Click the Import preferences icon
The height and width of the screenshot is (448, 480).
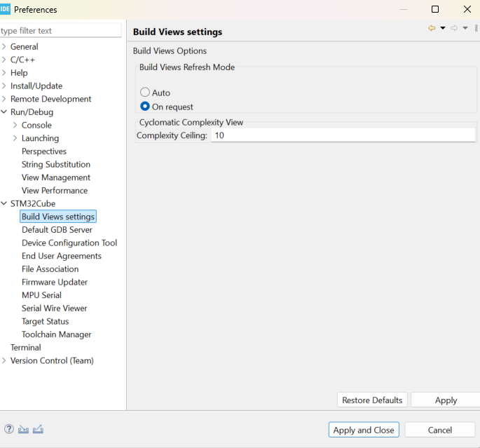point(23,429)
